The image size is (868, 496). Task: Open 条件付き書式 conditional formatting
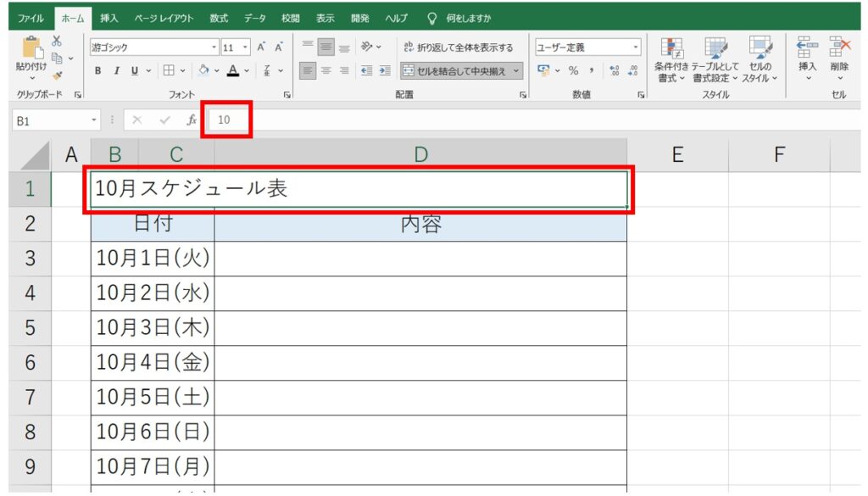click(x=671, y=60)
